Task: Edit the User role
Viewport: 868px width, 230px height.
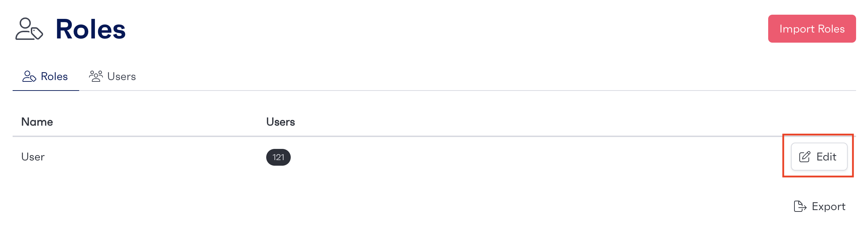Action: tap(819, 157)
